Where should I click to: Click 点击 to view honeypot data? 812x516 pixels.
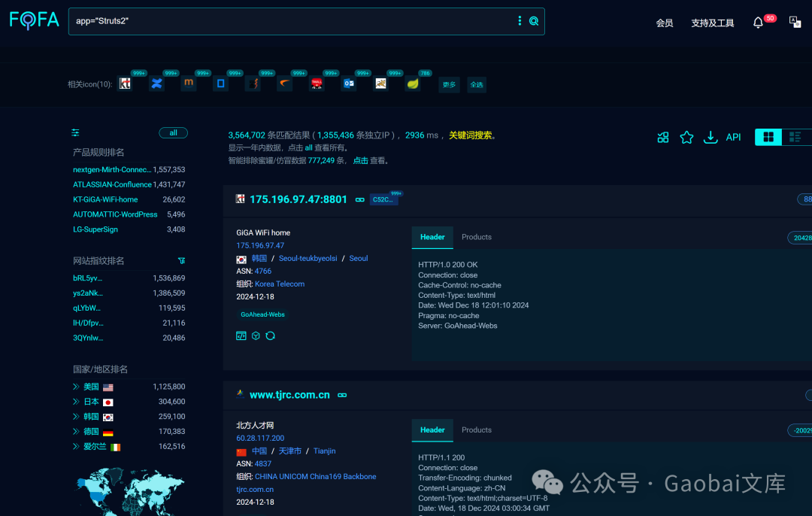(360, 161)
